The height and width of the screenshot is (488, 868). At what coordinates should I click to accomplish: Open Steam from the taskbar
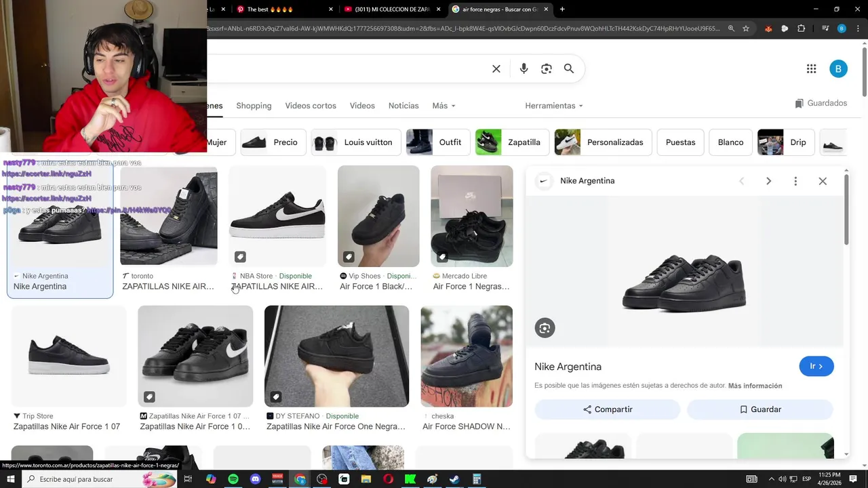(x=454, y=479)
